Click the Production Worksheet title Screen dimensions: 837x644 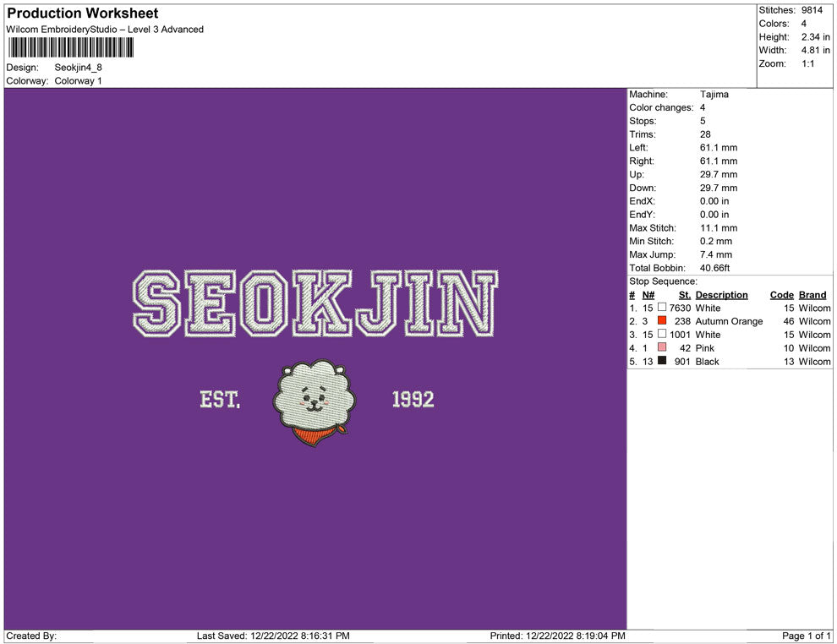tap(81, 13)
